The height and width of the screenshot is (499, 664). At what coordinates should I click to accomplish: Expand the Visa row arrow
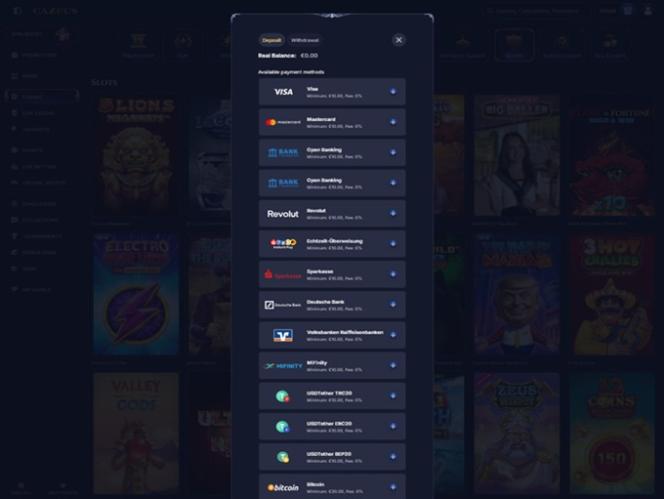[x=393, y=91]
